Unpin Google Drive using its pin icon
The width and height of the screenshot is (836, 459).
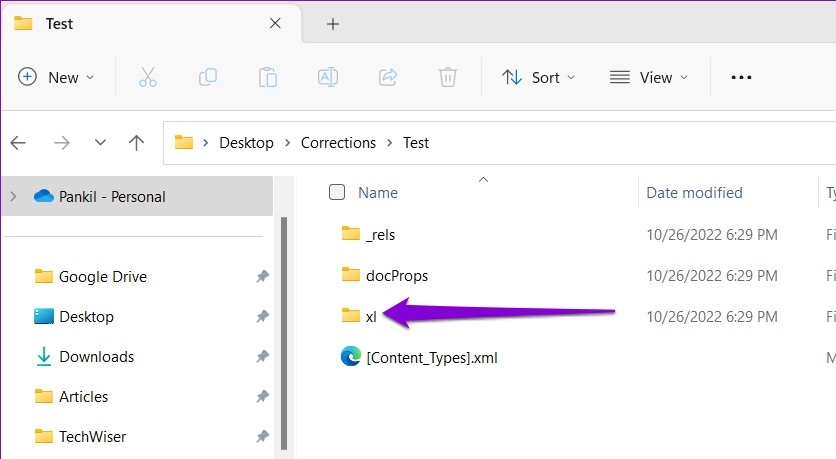tap(262, 276)
